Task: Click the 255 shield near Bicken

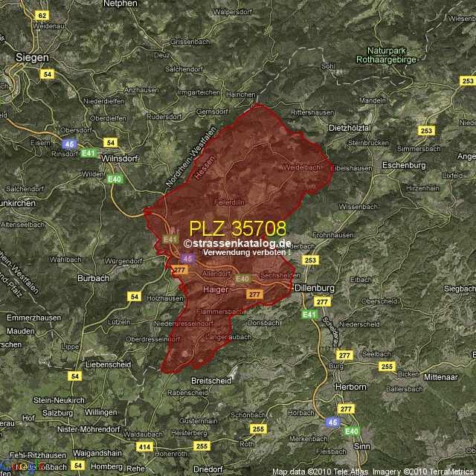Action: (x=386, y=367)
